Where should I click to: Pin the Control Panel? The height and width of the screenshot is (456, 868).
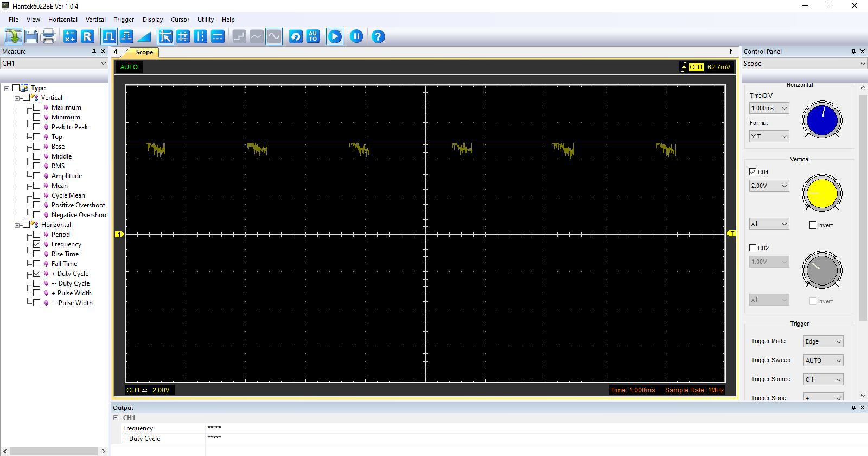853,52
